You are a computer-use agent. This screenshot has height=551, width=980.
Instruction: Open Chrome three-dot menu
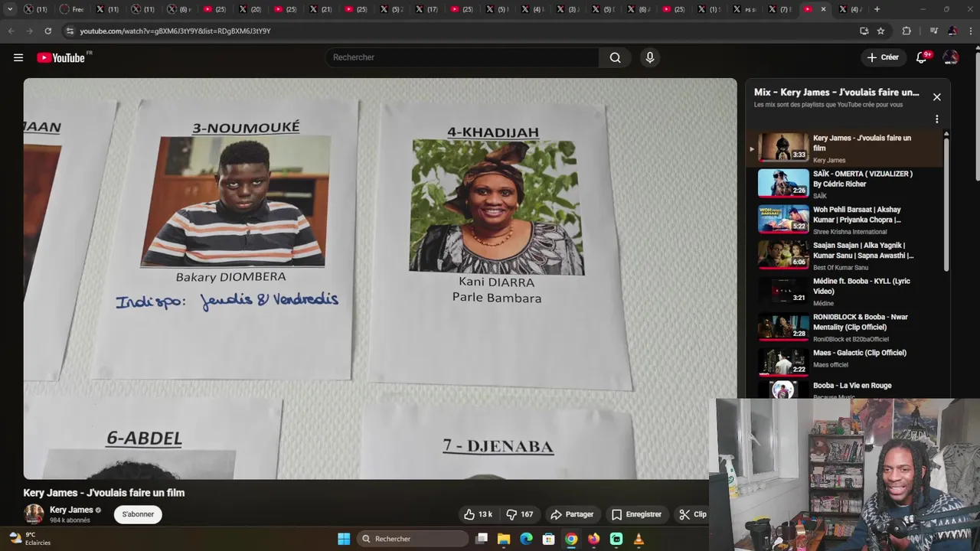pyautogui.click(x=971, y=31)
